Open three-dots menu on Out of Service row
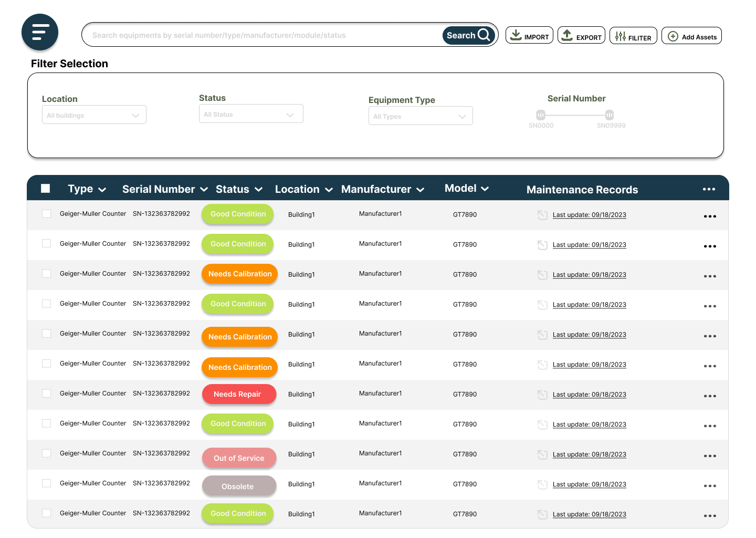The width and height of the screenshot is (756, 538). [x=710, y=456]
